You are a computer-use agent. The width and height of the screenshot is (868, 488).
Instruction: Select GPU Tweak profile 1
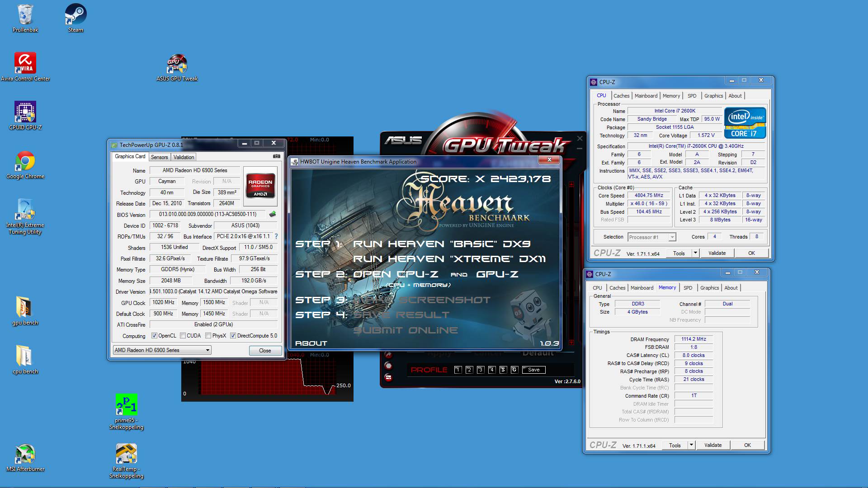[458, 370]
